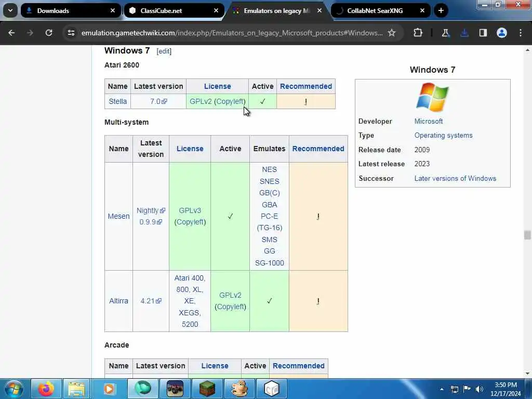Open Chrome Labs flask icon
This screenshot has width=532, height=399.
pyautogui.click(x=445, y=33)
